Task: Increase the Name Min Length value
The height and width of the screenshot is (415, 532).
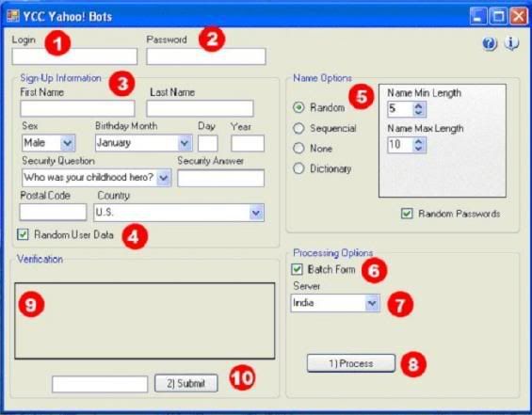Action: tap(419, 105)
